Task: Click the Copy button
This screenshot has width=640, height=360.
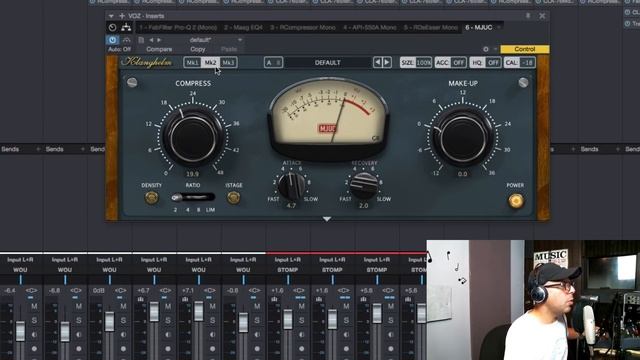Action: click(198, 49)
